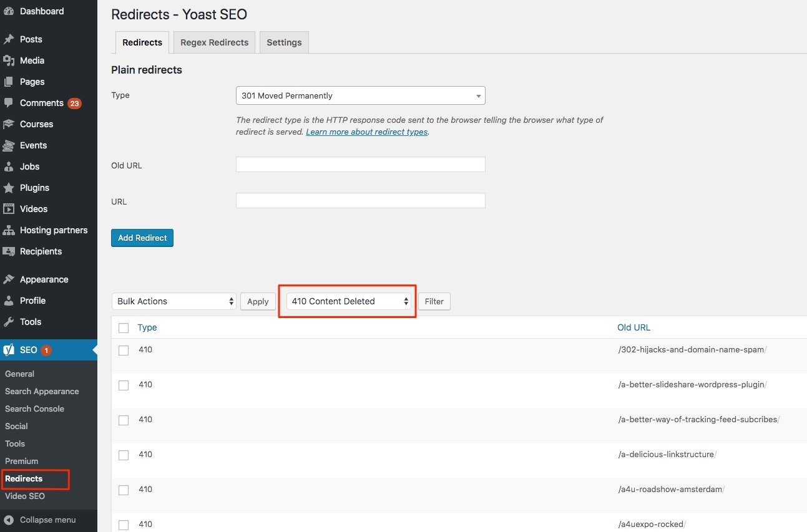The width and height of the screenshot is (807, 532).
Task: Collapse menu using the arrow icon
Action: click(x=9, y=520)
